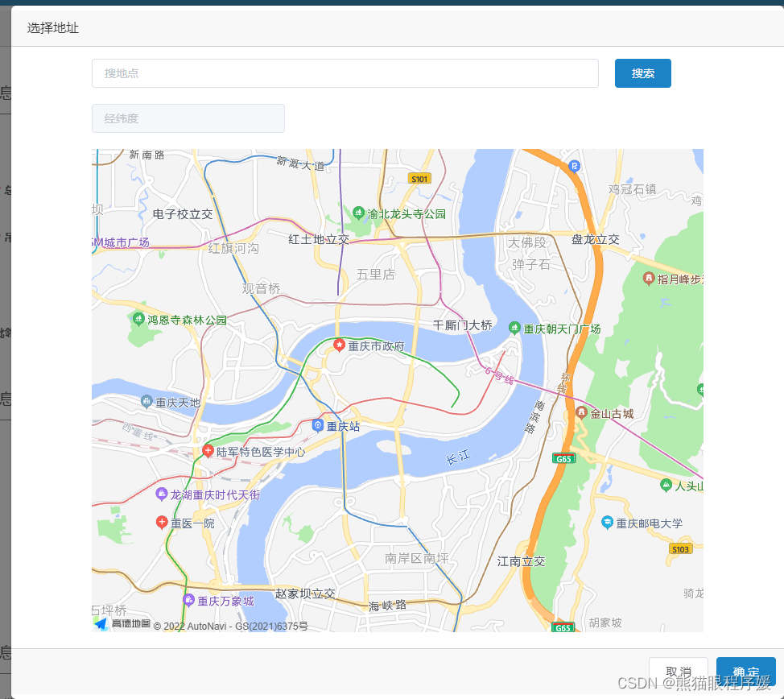The image size is (784, 699).
Task: Click the 鸿冠石镇 map label
Action: pos(633,189)
